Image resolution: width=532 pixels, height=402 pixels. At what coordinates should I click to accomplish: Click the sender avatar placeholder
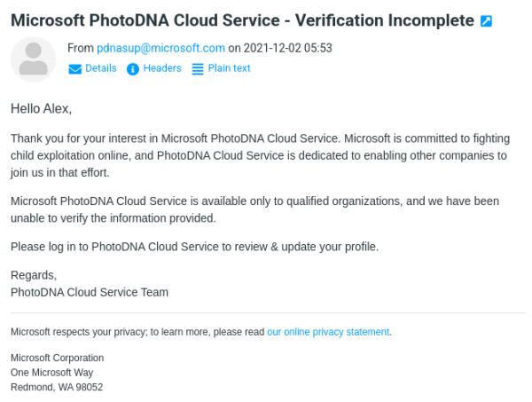click(x=34, y=59)
